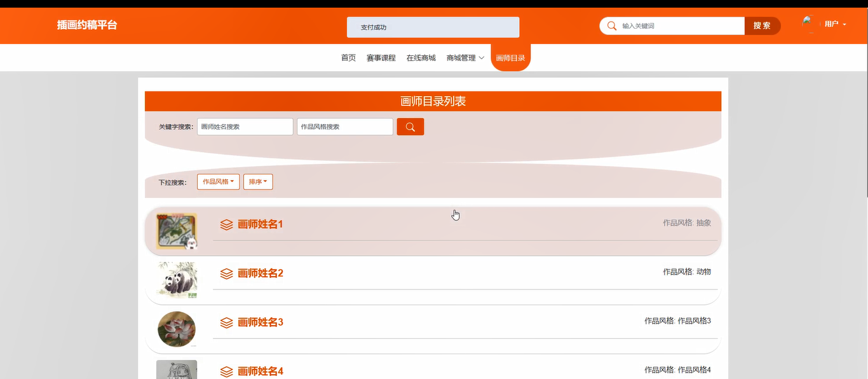The height and width of the screenshot is (379, 868).
Task: Open the 用户 account dropdown
Action: (835, 24)
